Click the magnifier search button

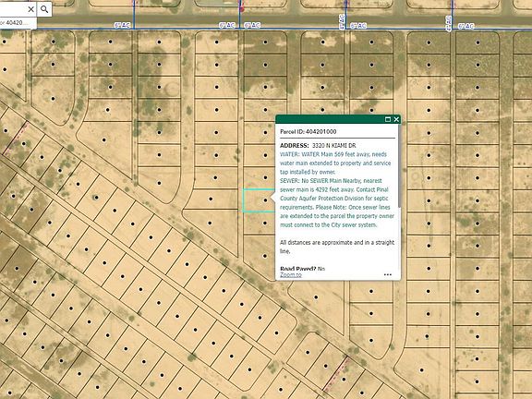click(44, 9)
